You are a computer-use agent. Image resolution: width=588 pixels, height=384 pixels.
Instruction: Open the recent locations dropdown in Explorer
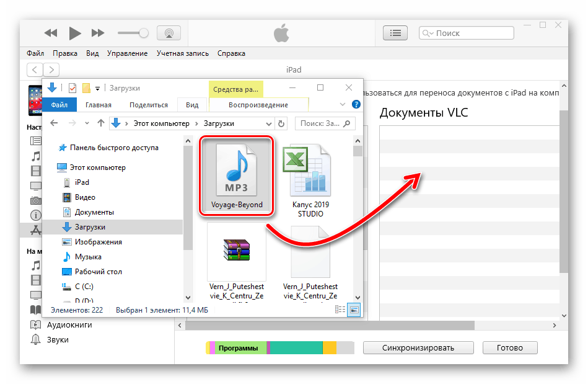pos(87,123)
